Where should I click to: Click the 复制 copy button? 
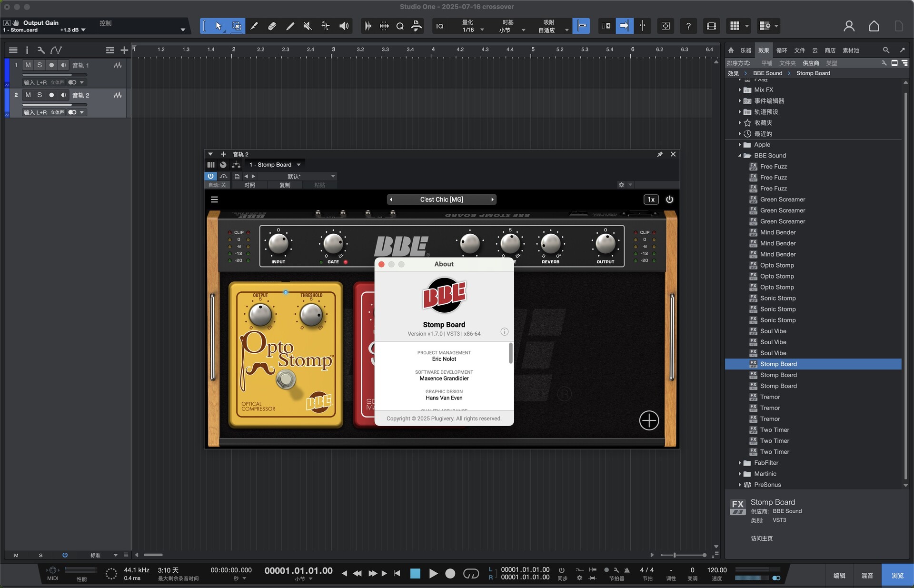click(285, 185)
